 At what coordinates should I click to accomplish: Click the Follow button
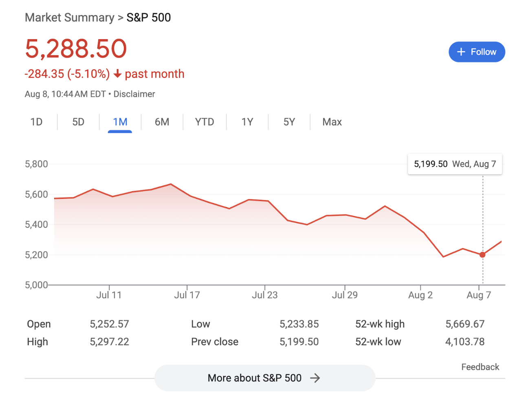coord(477,52)
